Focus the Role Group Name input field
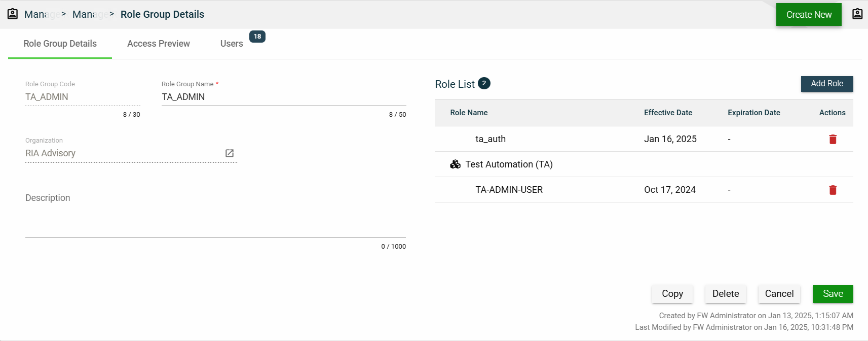The height and width of the screenshot is (341, 868). [283, 97]
